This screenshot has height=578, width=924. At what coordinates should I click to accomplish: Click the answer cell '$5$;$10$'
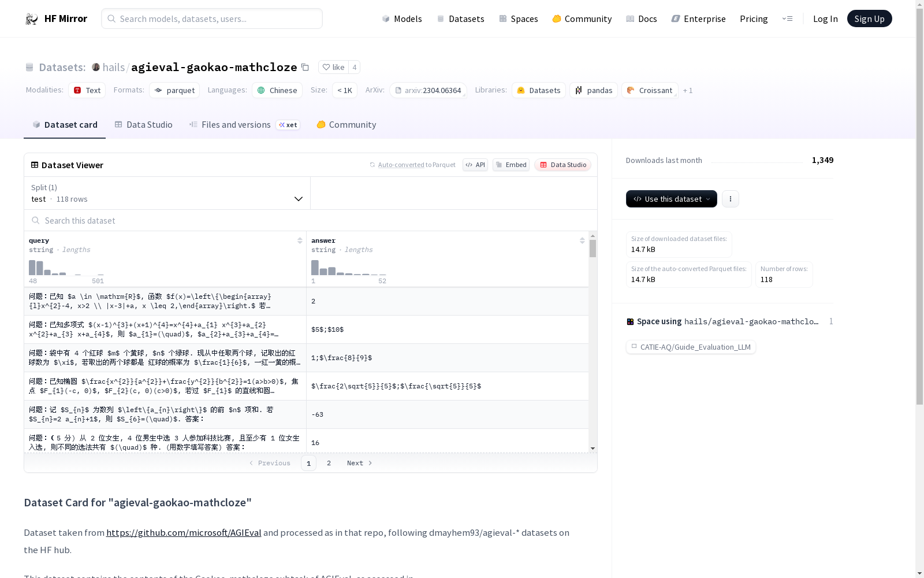(x=448, y=329)
